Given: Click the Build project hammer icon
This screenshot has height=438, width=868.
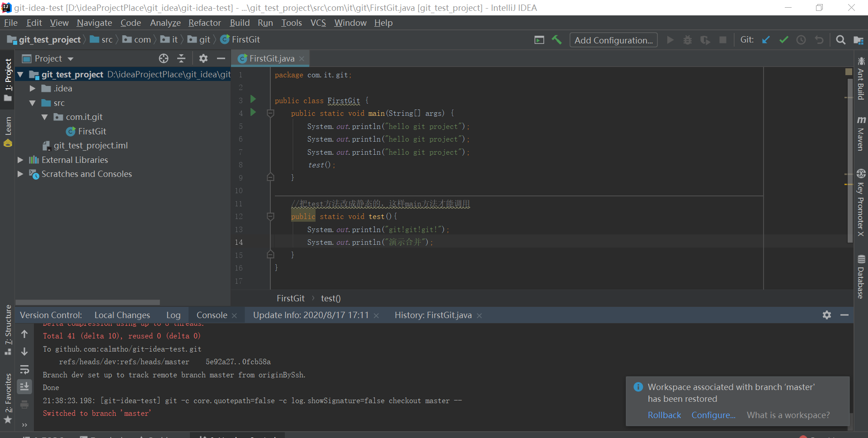Looking at the screenshot, I should coord(557,40).
